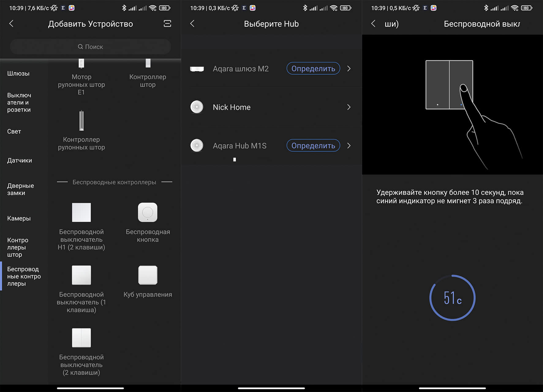
Task: Select the control cube device icon
Action: pyautogui.click(x=148, y=275)
